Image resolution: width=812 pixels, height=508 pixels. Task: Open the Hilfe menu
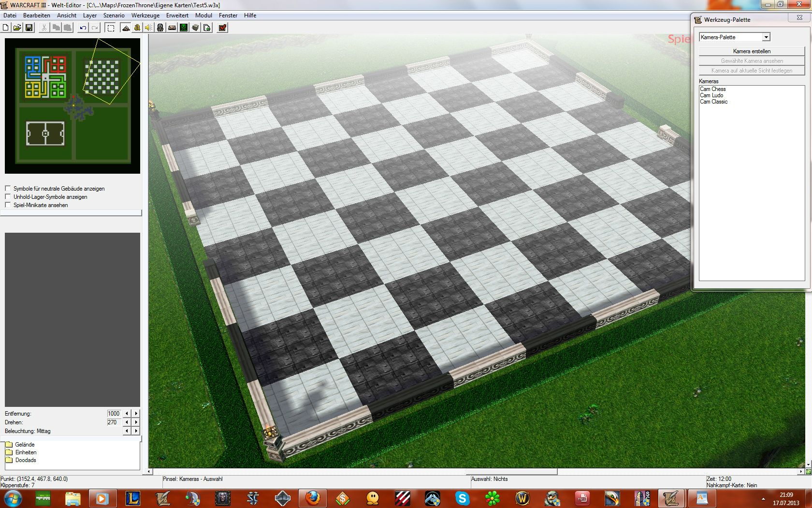pos(250,15)
